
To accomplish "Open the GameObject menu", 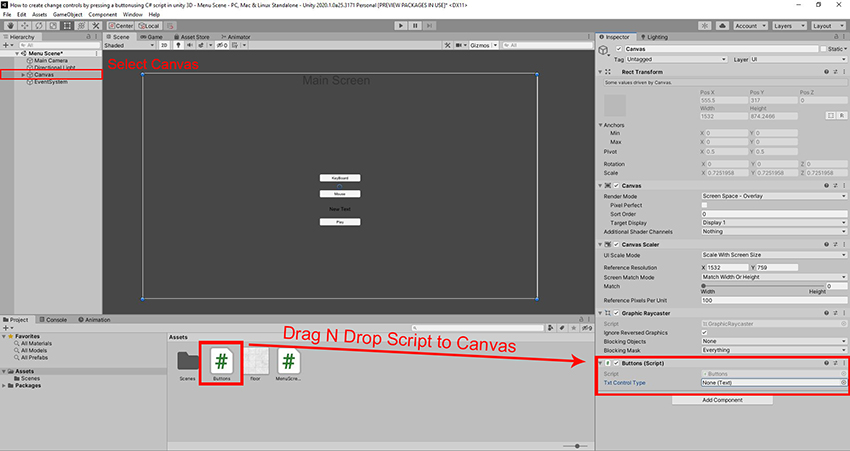I will [x=67, y=15].
